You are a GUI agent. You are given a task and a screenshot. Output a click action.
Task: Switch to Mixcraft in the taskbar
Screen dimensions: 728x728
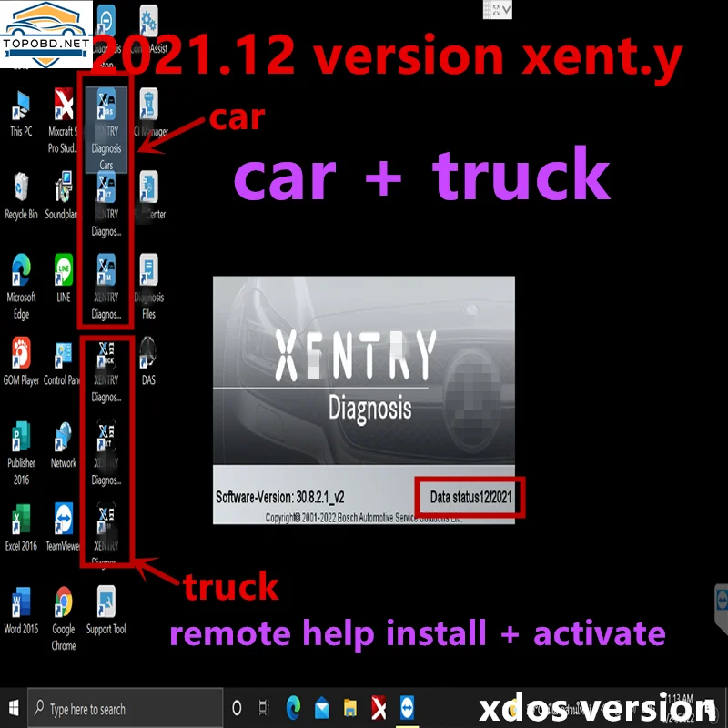click(379, 709)
